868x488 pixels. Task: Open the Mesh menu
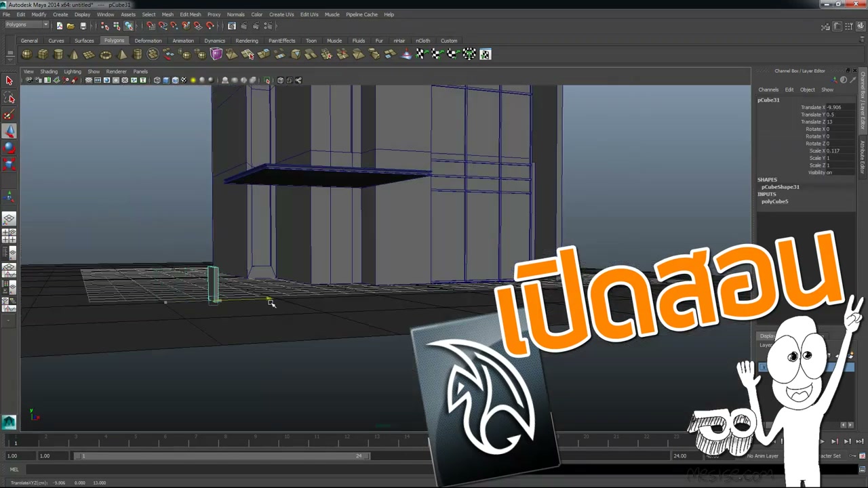[x=167, y=14]
